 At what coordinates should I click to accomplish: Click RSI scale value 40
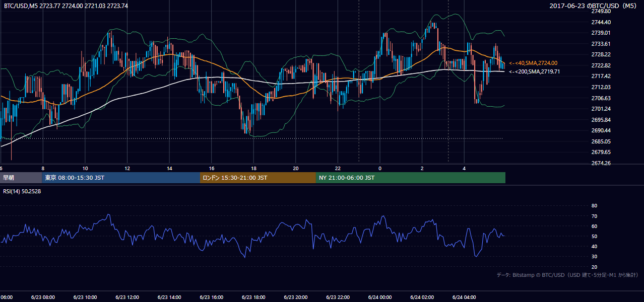pos(594,246)
